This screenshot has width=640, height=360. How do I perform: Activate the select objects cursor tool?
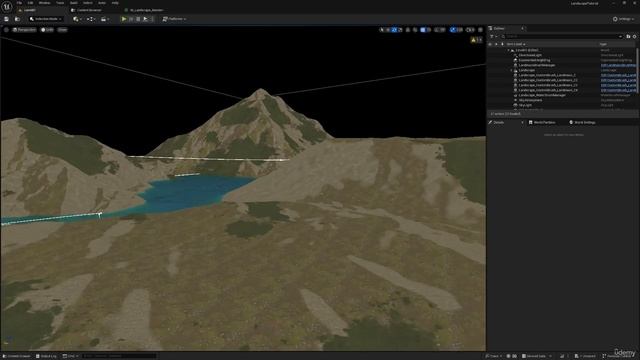click(x=382, y=30)
